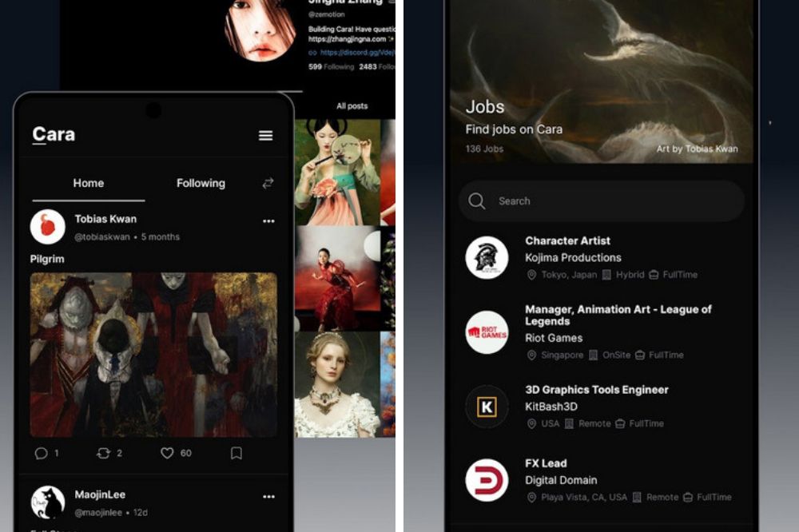Open the red dress dancer artwork thumbnail
This screenshot has height=532, width=799.
pos(337,278)
